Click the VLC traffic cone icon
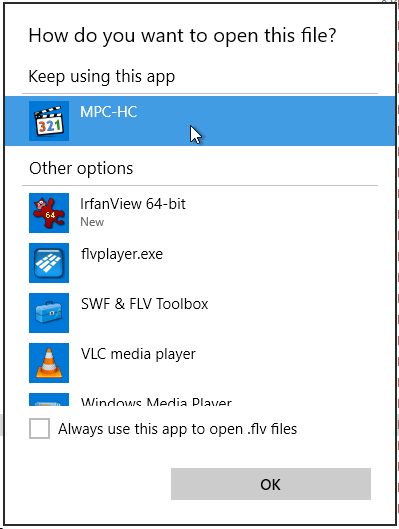399x529 pixels. 49,363
